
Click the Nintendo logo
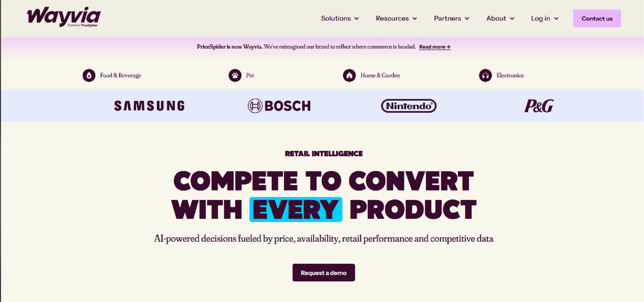coord(409,106)
